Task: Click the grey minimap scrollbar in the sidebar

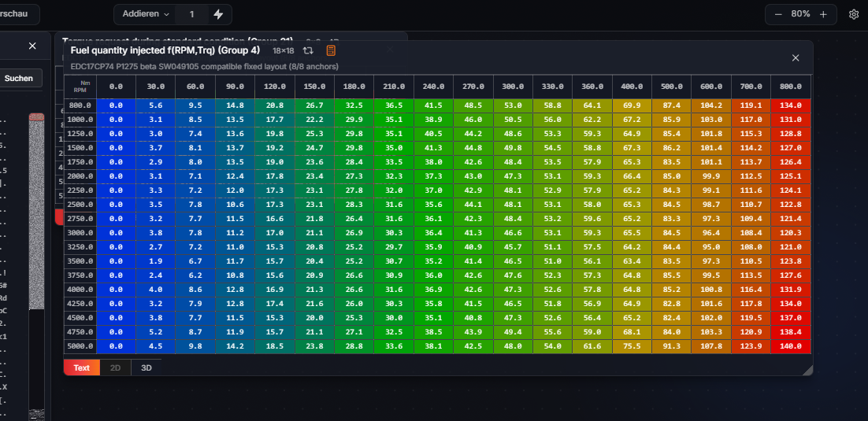Action: (36, 212)
